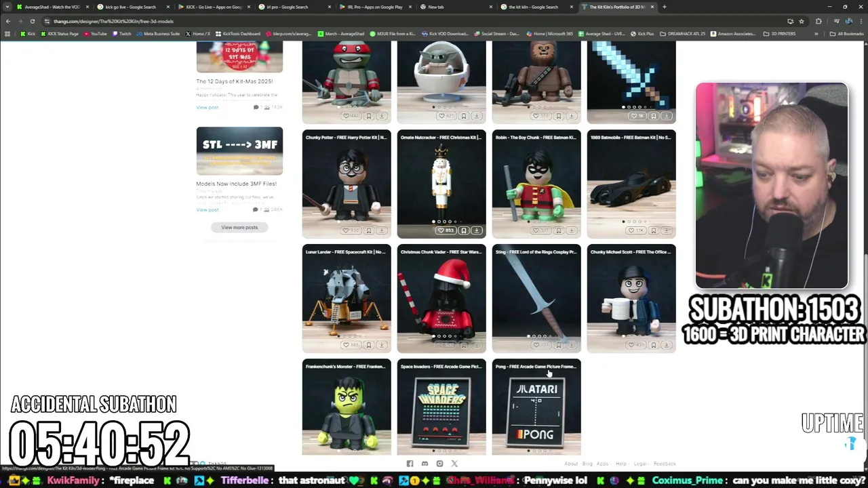Open KickTools Dashboard bookmark
Image resolution: width=868 pixels, height=488 pixels.
tap(237, 33)
